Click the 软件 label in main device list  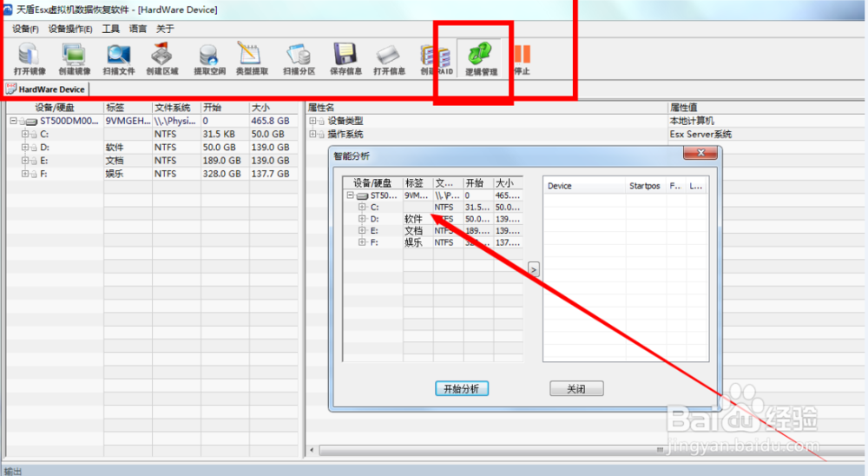[x=115, y=148]
